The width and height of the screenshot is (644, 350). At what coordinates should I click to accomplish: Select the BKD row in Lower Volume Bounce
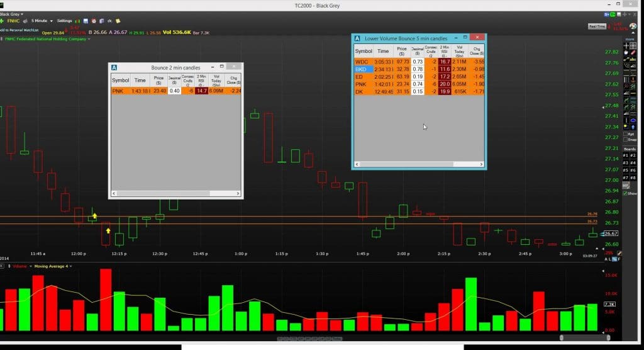419,69
